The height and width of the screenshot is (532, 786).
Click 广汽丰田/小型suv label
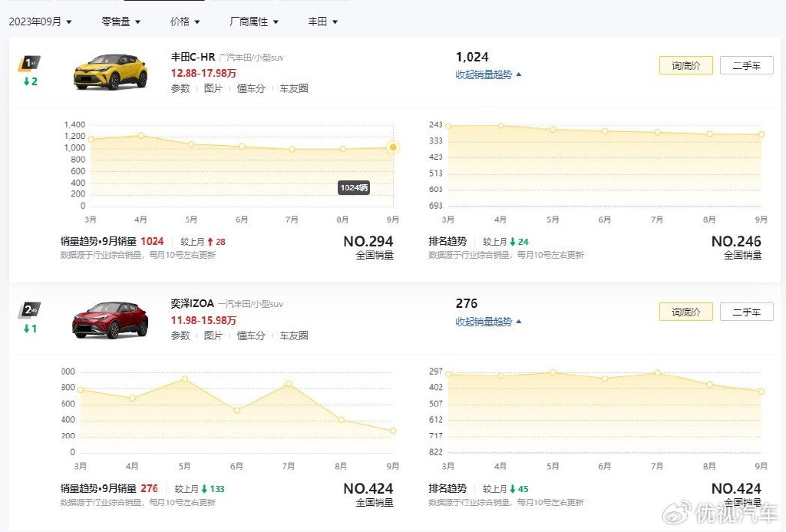[x=251, y=58]
